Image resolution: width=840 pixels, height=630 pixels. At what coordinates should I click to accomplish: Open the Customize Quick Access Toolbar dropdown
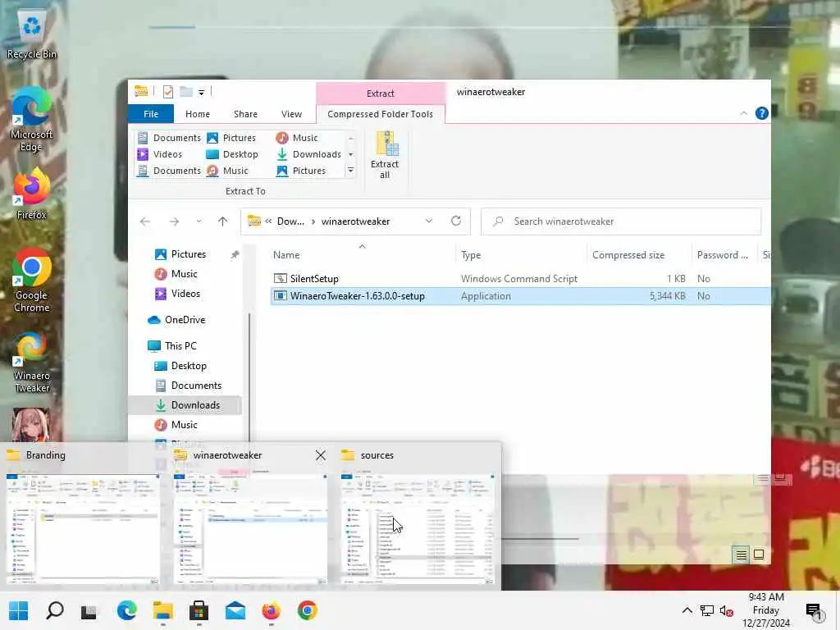(x=201, y=93)
